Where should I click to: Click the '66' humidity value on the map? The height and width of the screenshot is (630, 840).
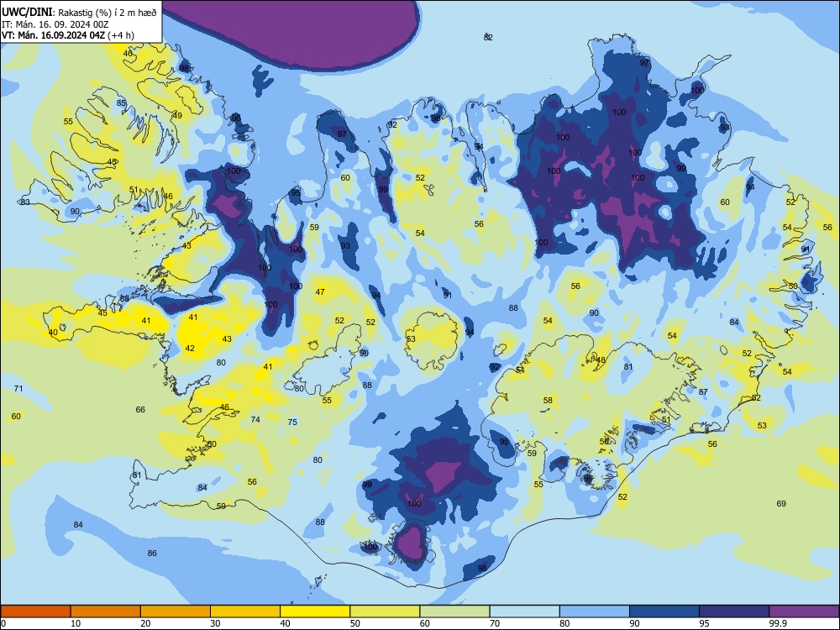140,409
